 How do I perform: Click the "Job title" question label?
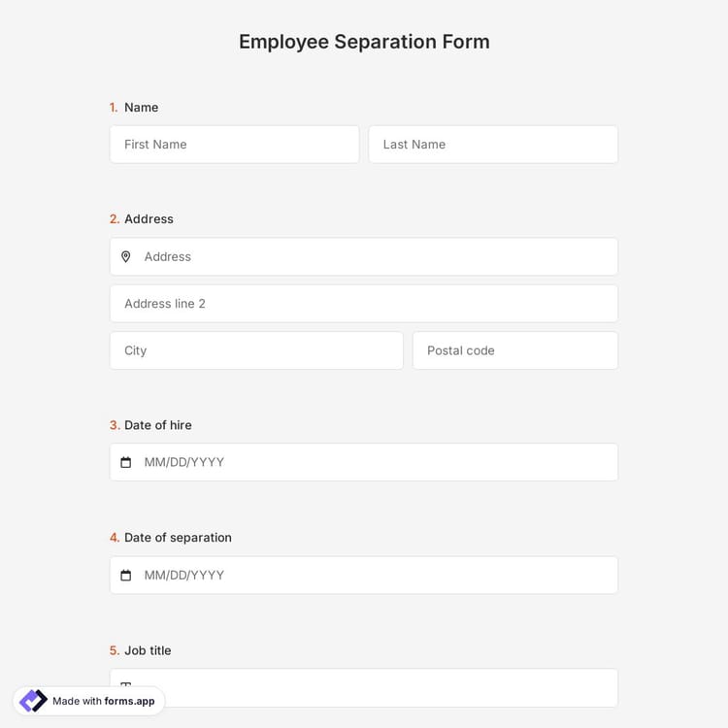pyautogui.click(x=148, y=650)
